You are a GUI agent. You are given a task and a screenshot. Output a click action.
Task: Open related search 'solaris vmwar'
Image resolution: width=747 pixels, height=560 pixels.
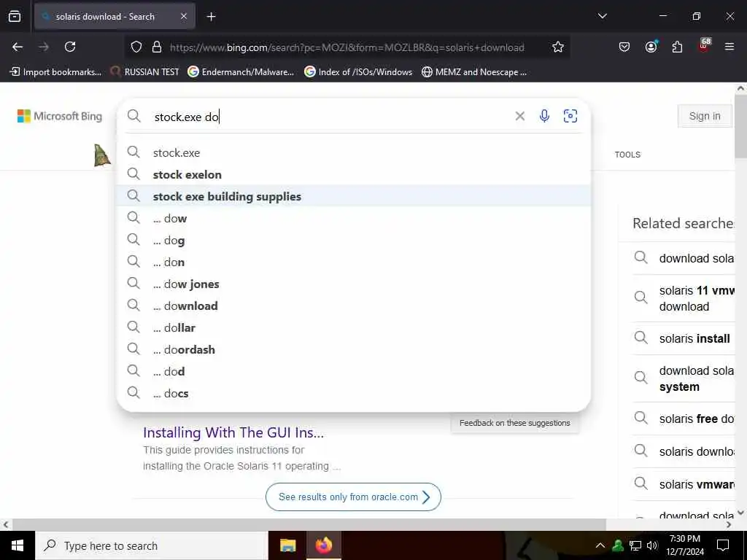click(683, 484)
